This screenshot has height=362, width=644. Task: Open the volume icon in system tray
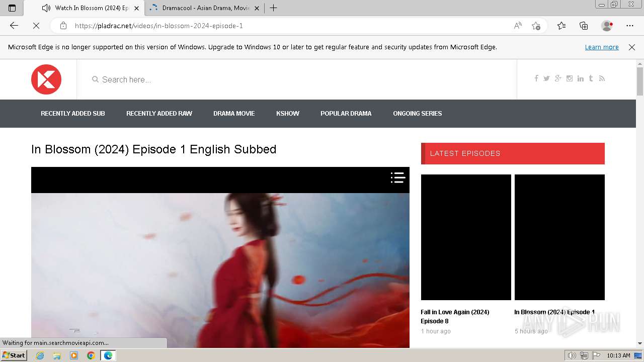click(x=572, y=355)
